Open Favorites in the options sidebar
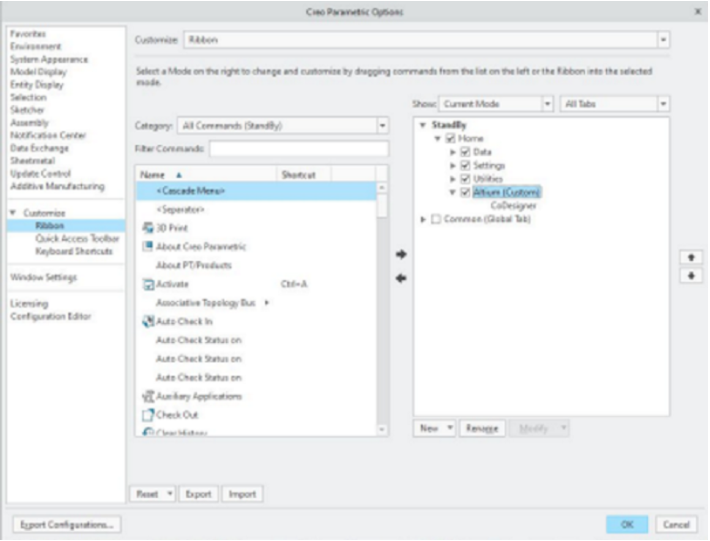This screenshot has height=541, width=710. pyautogui.click(x=28, y=34)
